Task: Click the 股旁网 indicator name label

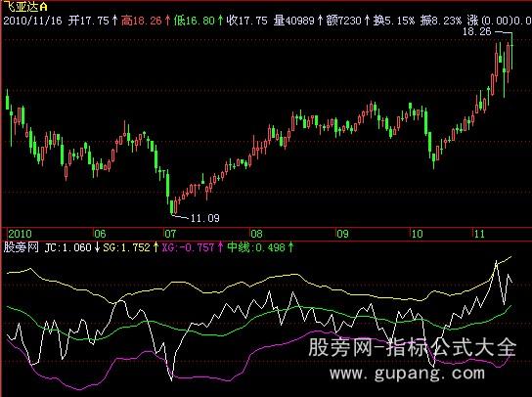Action: [x=22, y=247]
